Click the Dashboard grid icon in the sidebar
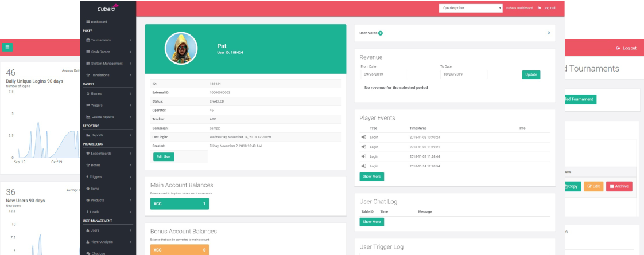644x255 pixels. coord(88,22)
